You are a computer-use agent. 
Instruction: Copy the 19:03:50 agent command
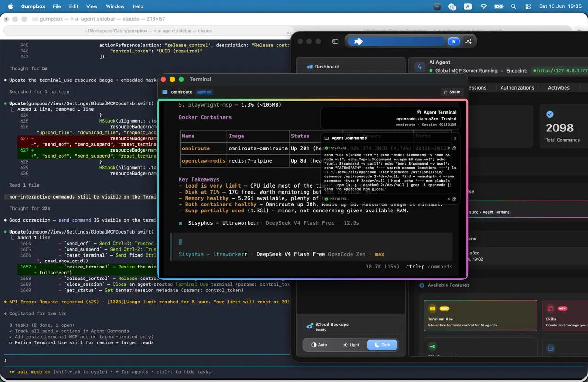(x=454, y=148)
